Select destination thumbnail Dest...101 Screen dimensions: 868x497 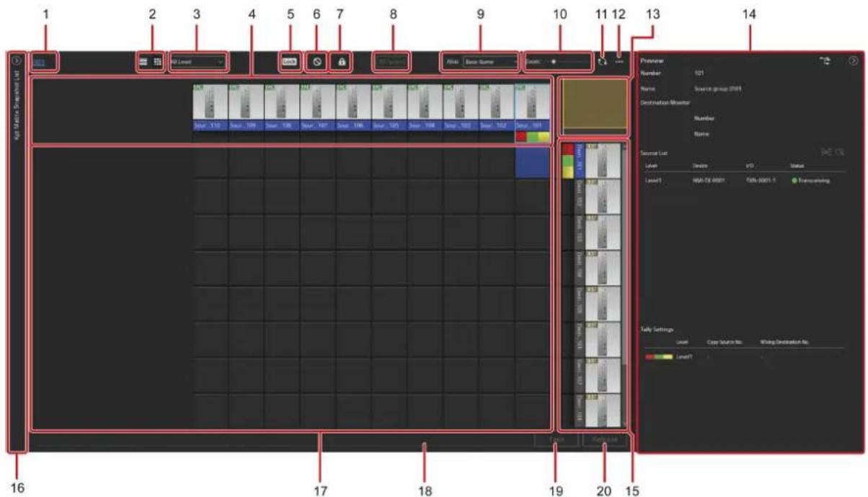603,160
